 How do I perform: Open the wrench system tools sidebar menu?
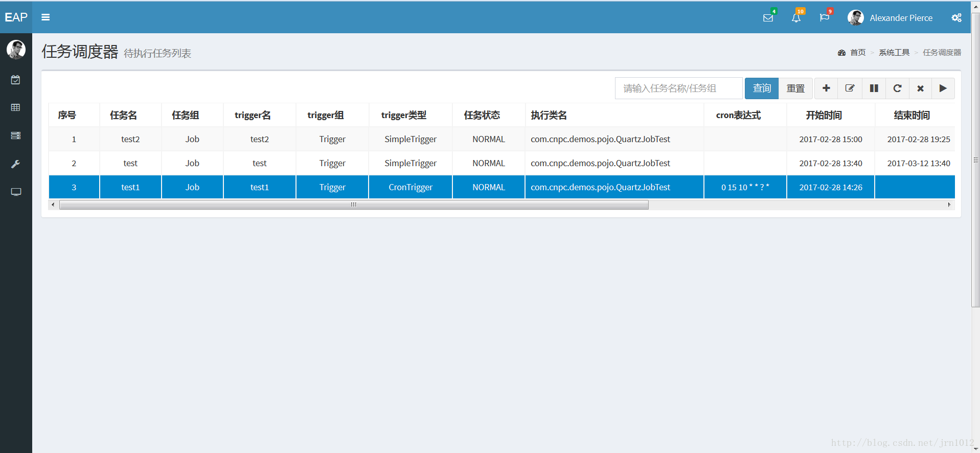point(16,164)
